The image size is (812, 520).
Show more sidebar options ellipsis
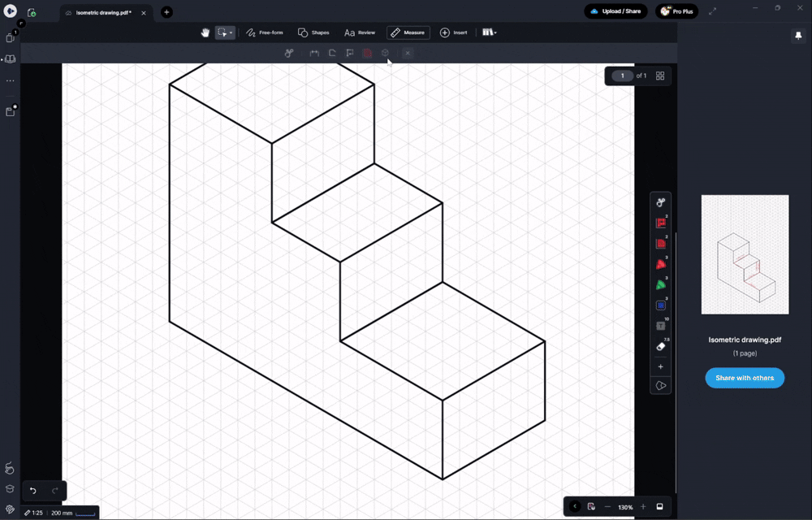(10, 80)
